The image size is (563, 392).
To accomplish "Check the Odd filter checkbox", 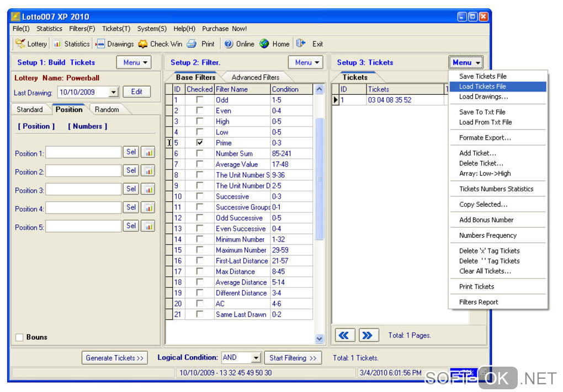I will coord(200,100).
